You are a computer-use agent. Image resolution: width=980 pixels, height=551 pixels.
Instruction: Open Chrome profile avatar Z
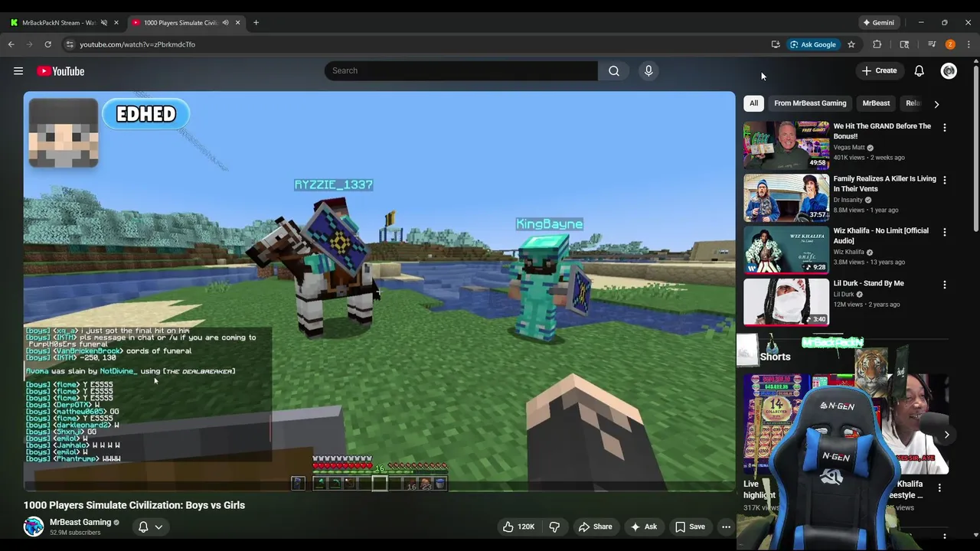[x=950, y=44]
